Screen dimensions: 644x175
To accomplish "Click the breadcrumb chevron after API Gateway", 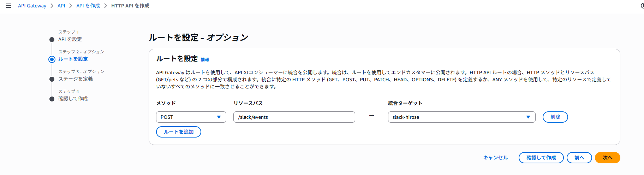I will click(52, 6).
